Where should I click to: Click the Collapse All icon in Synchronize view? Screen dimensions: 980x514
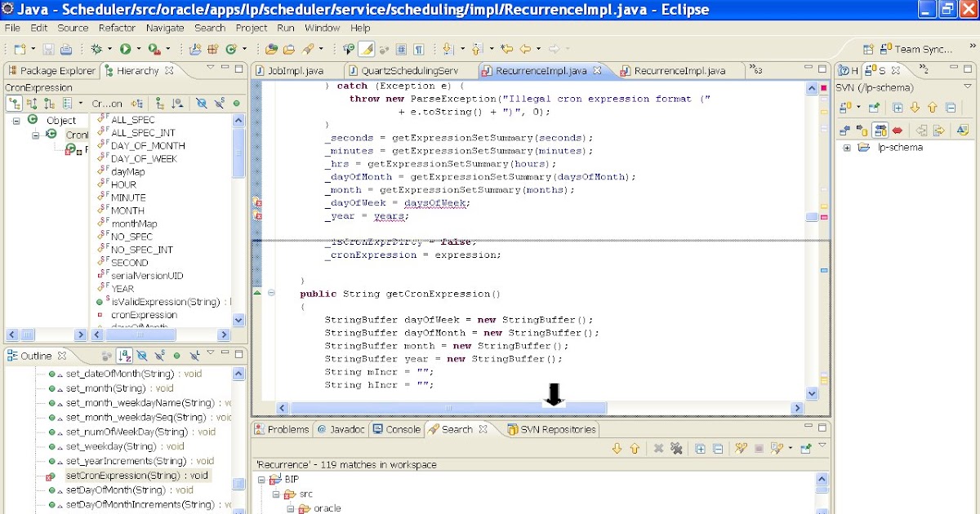click(x=950, y=107)
